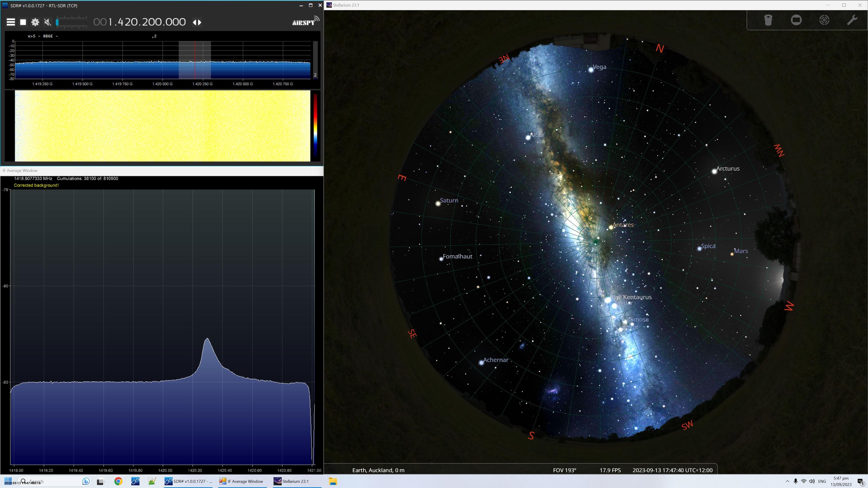
Task: Select the star Vega in sky view
Action: pos(591,70)
